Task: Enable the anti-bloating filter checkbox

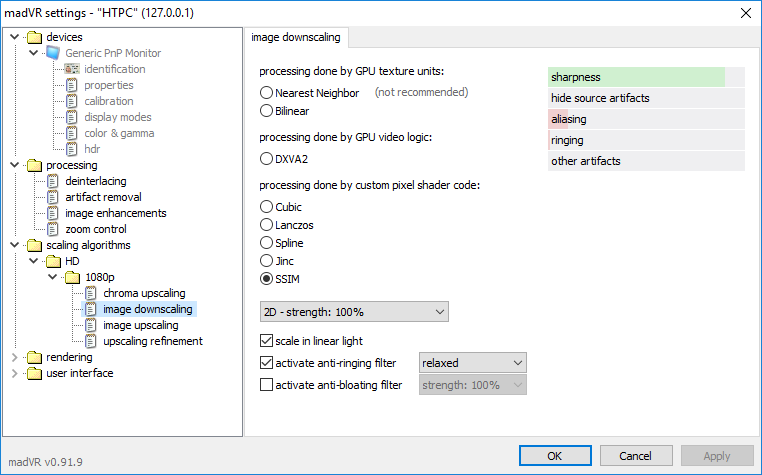Action: [x=266, y=385]
